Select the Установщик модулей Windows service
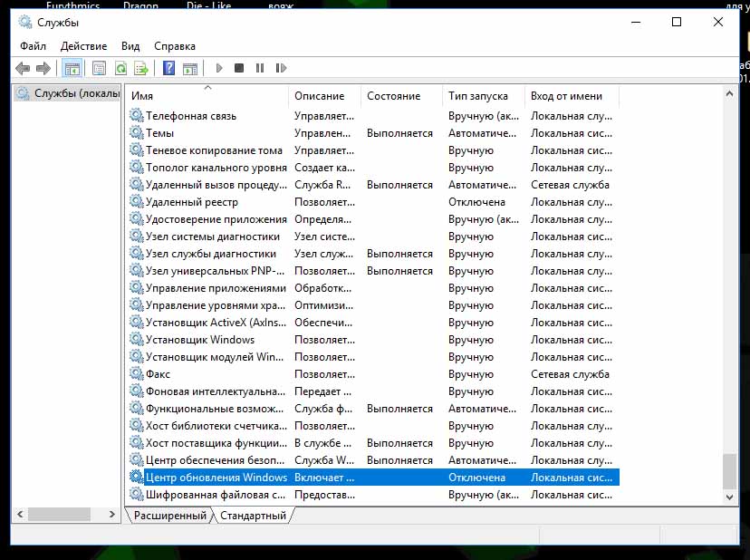Image resolution: width=750 pixels, height=560 pixels. coord(374,357)
